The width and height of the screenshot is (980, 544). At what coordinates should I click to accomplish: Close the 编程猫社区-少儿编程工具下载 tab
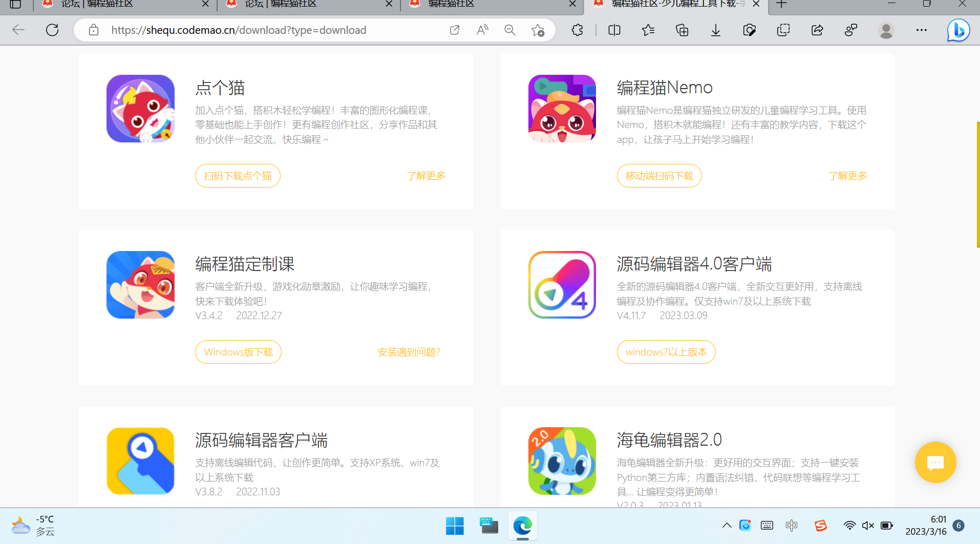click(x=756, y=4)
